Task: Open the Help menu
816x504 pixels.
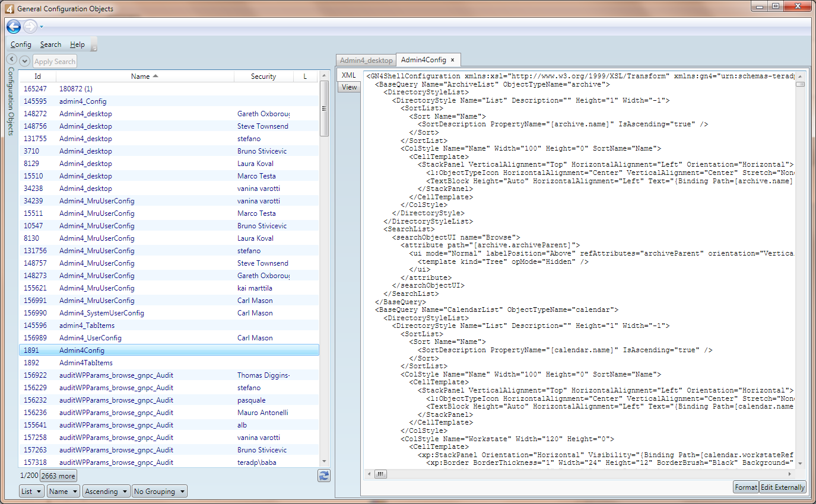Action: (x=77, y=44)
